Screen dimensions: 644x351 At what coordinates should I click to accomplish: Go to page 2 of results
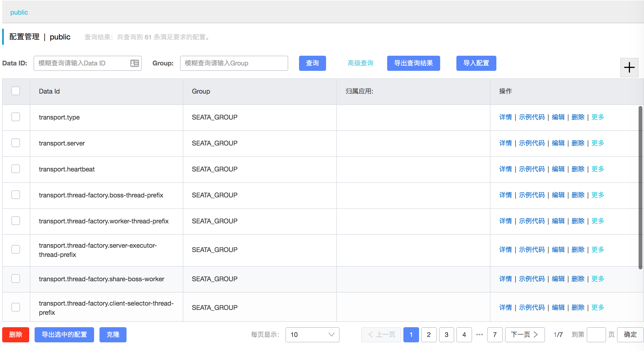tap(429, 335)
